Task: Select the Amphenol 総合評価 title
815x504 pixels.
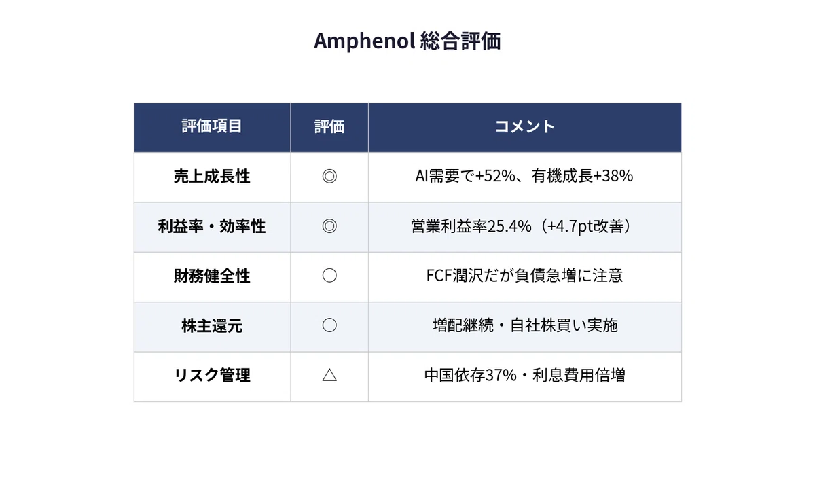Action: coord(407,41)
